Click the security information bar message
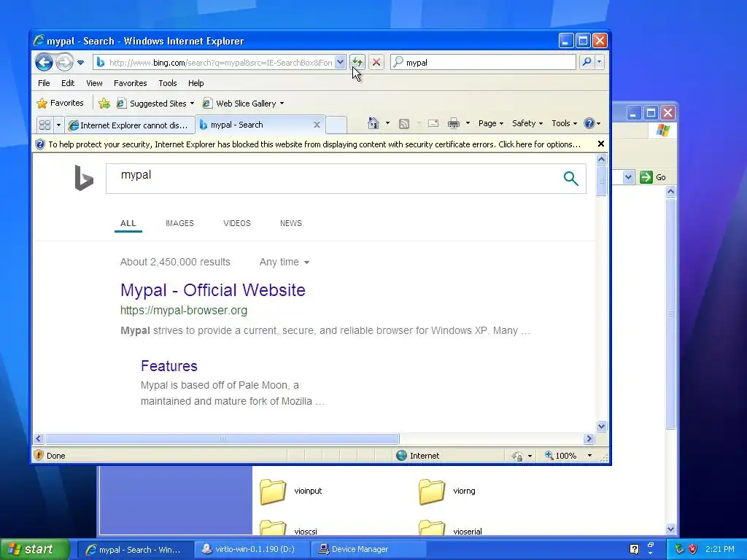This screenshot has height=560, width=747. tap(314, 144)
